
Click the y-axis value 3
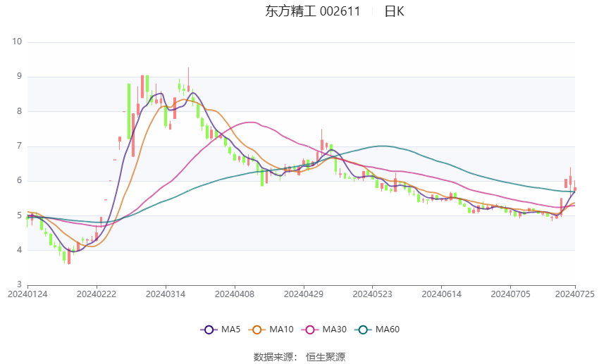pyautogui.click(x=20, y=284)
